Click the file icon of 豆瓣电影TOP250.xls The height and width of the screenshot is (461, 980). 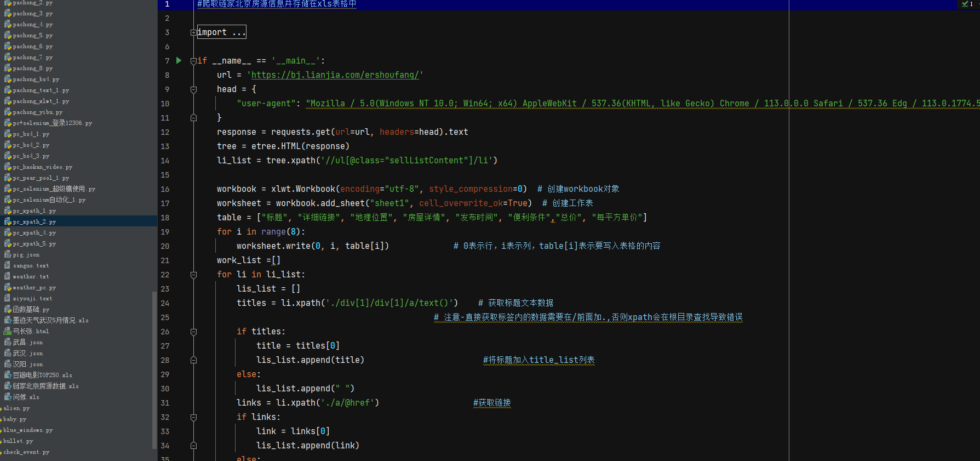point(8,375)
